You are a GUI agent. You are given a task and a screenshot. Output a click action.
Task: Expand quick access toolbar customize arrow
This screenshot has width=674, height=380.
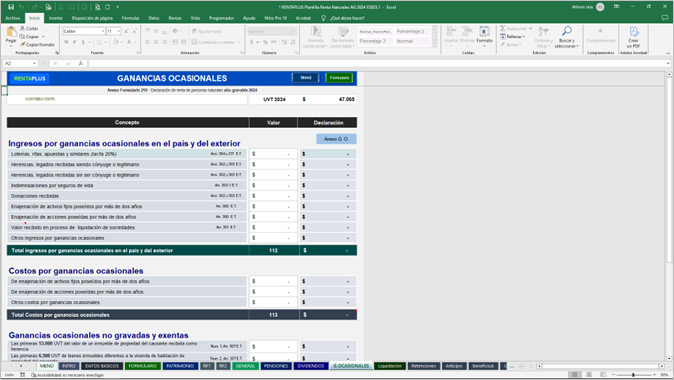point(117,7)
